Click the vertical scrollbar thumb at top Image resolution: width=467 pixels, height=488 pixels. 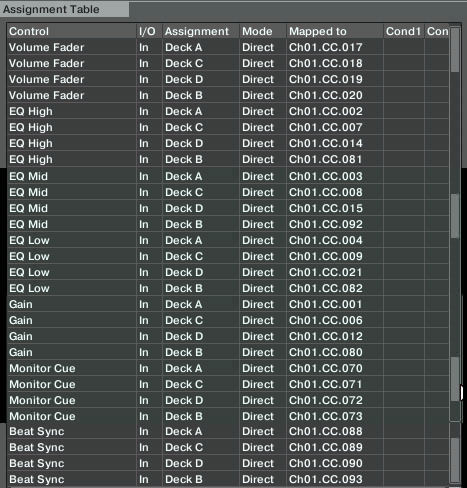(455, 50)
